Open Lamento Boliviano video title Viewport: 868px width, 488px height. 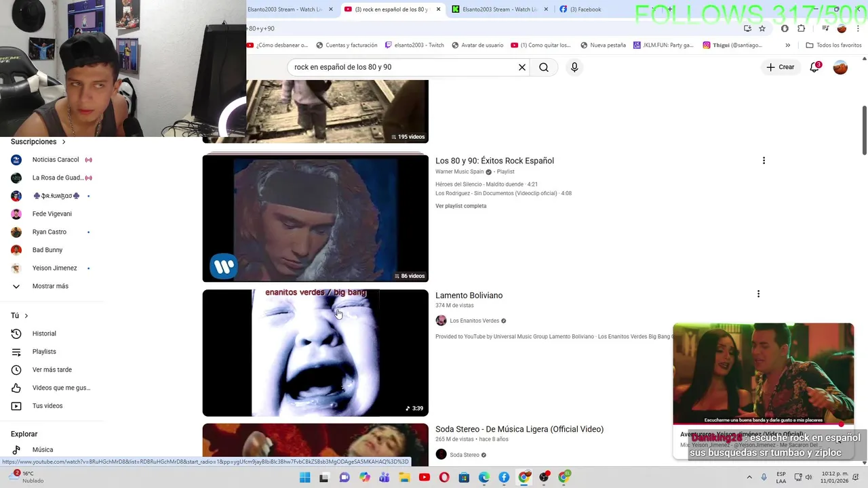pyautogui.click(x=469, y=296)
